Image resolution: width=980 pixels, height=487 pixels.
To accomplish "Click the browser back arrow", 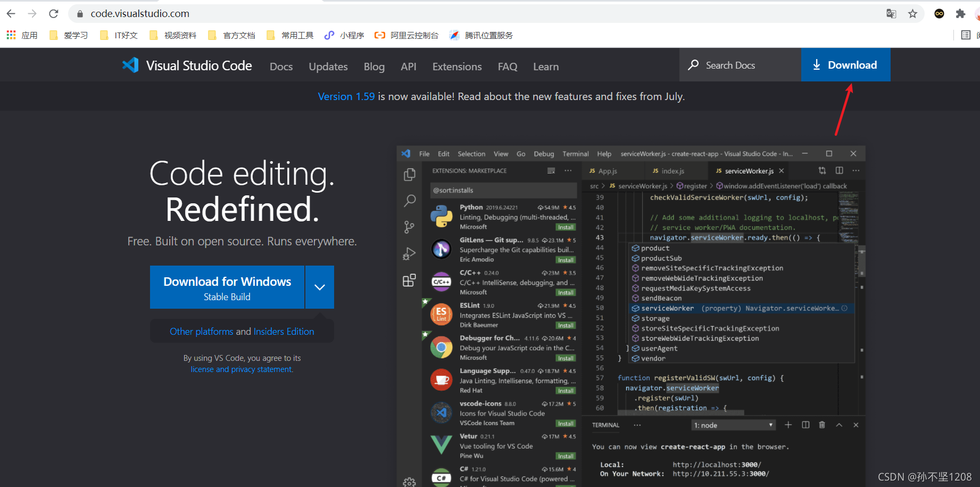I will 11,14.
